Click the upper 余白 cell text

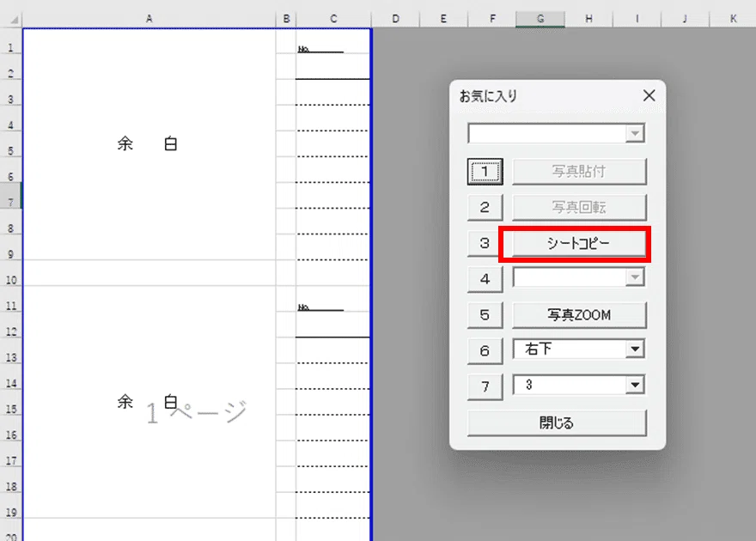click(x=148, y=143)
